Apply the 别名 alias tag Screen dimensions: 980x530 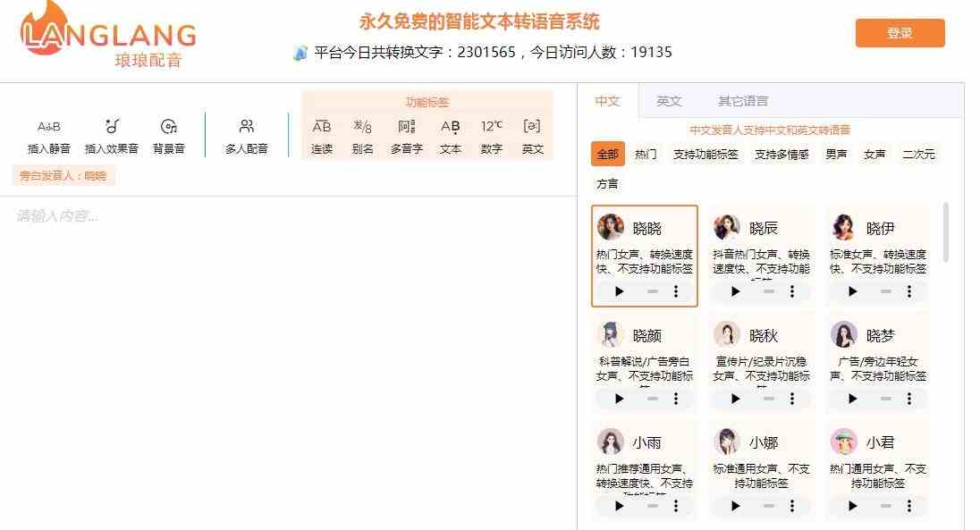[x=362, y=136]
